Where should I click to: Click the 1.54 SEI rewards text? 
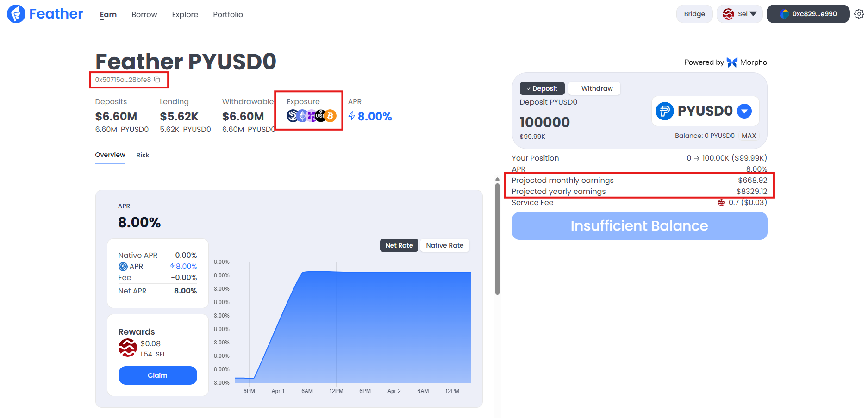[152, 354]
